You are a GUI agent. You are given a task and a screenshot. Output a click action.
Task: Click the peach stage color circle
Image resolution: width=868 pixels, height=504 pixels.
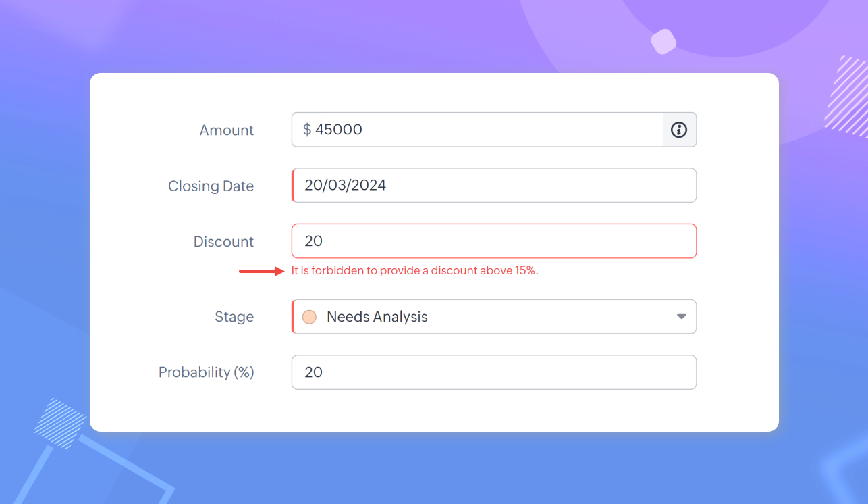pos(309,317)
